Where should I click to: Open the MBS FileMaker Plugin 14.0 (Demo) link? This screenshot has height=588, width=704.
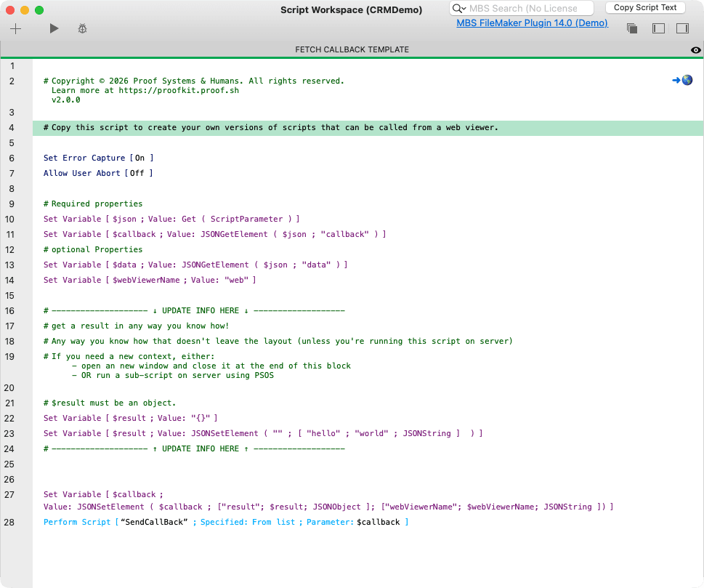click(532, 23)
